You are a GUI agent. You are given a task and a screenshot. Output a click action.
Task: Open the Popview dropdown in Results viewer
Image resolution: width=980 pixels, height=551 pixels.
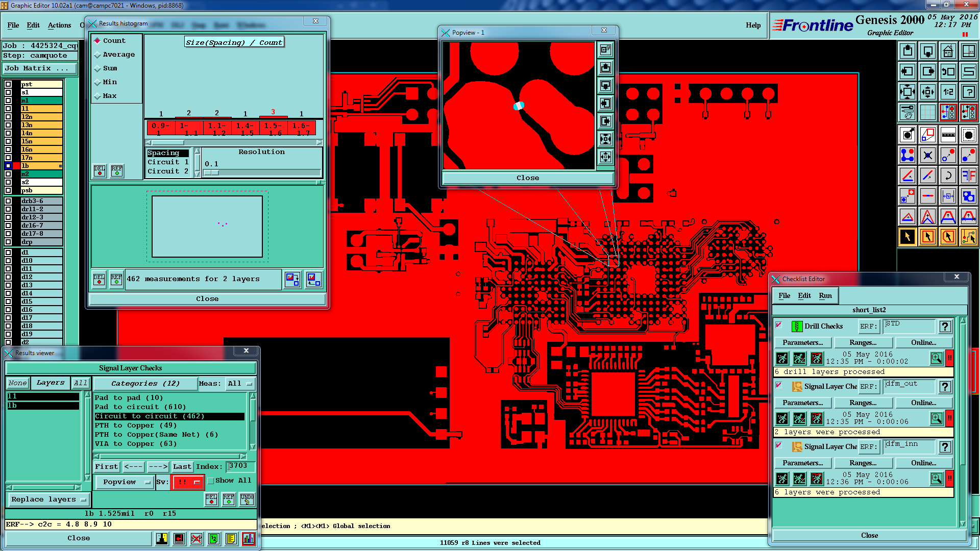(x=125, y=482)
